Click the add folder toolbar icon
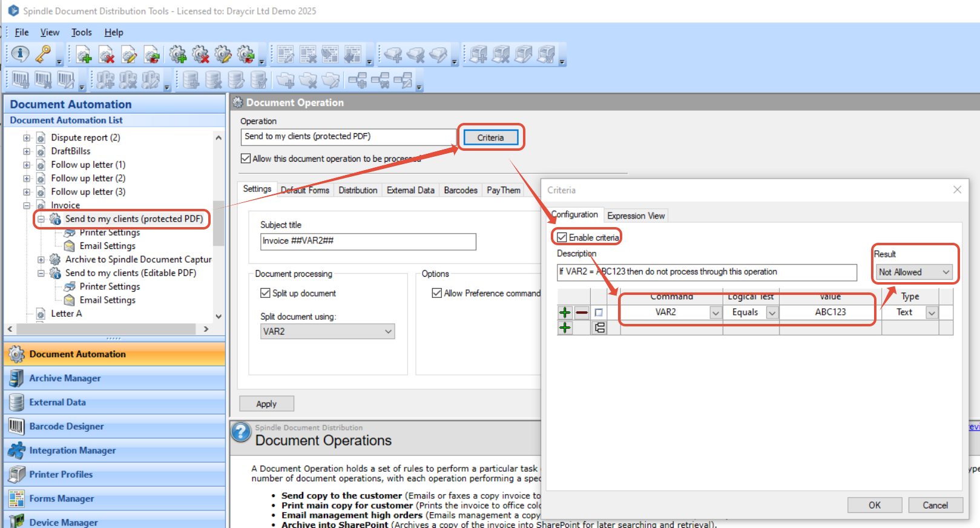Screen dimensions: 980x528 point(285,80)
